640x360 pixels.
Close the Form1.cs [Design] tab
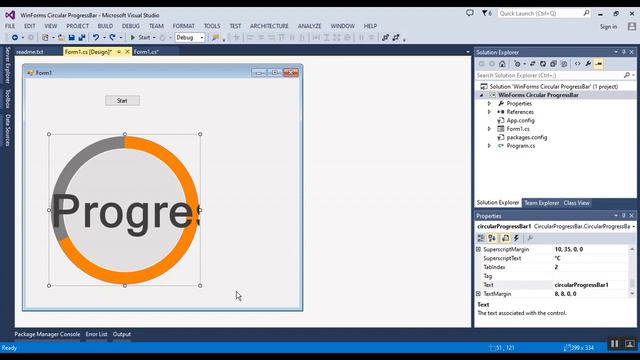pos(127,52)
